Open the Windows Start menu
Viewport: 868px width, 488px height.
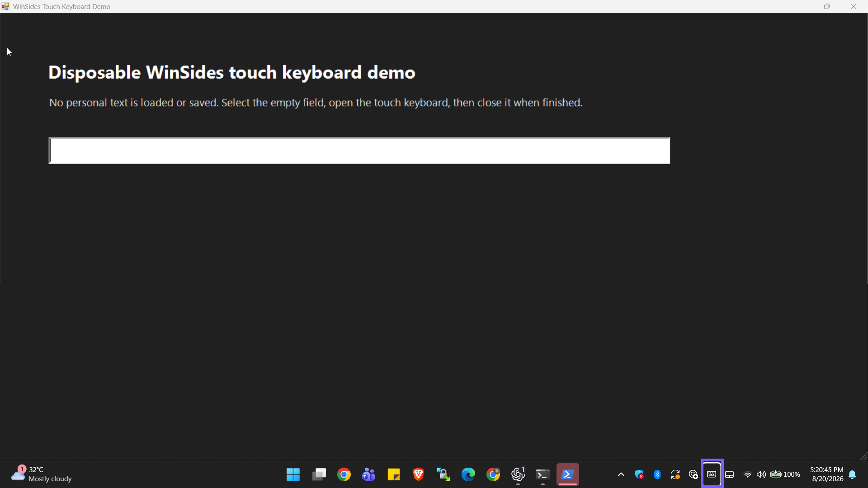pos(293,474)
